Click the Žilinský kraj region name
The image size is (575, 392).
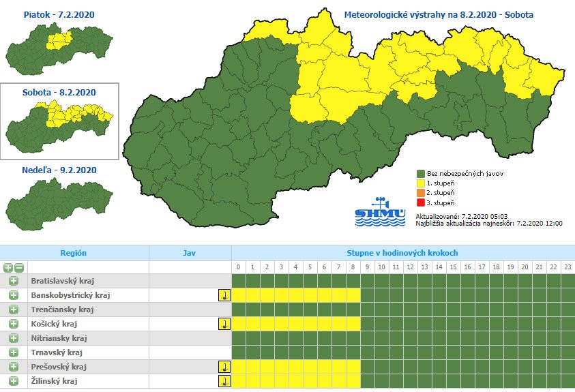55,381
